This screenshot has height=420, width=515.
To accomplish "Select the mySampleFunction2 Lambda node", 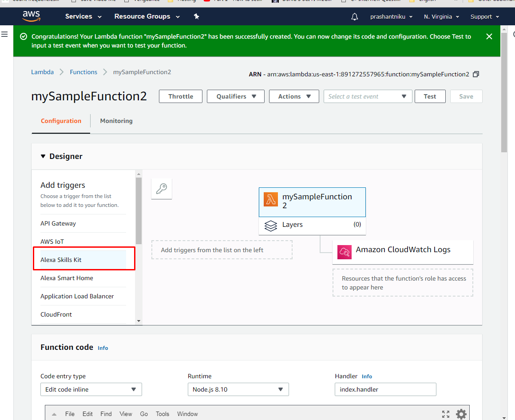I will [x=312, y=202].
